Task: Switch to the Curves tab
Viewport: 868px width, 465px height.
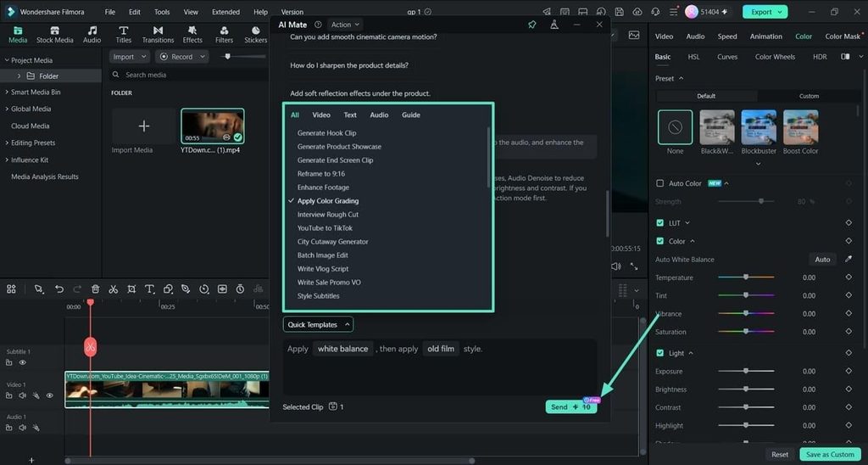Action: coord(726,57)
